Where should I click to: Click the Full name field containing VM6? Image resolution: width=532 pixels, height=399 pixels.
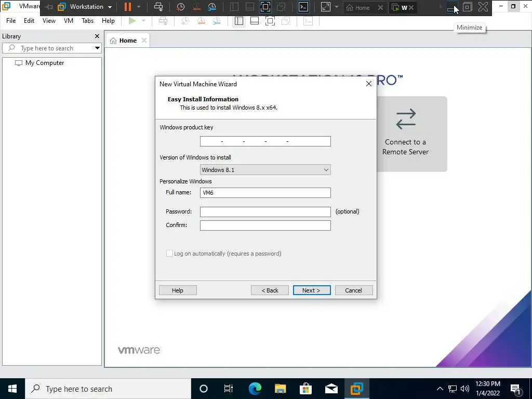[x=265, y=193]
